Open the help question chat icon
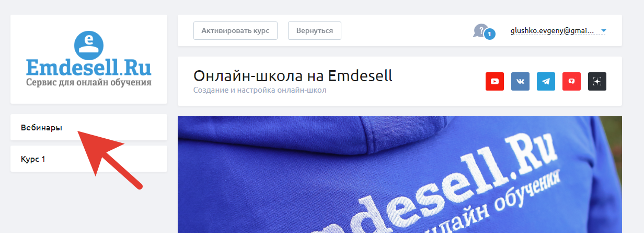The height and width of the screenshot is (233, 644). [x=480, y=30]
